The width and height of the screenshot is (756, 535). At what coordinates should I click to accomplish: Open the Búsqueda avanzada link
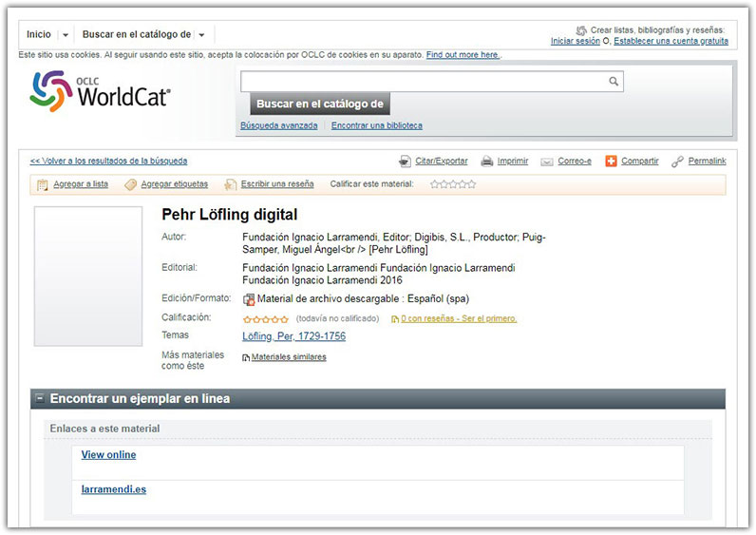tap(278, 125)
